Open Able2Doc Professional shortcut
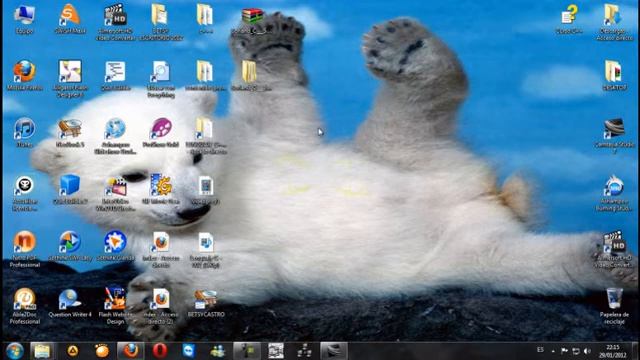 (x=24, y=299)
